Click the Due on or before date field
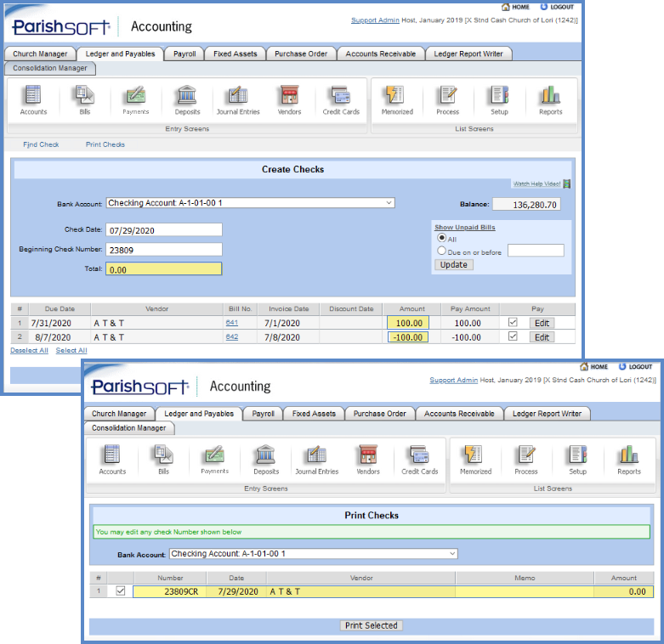This screenshot has width=664, height=644. (536, 251)
